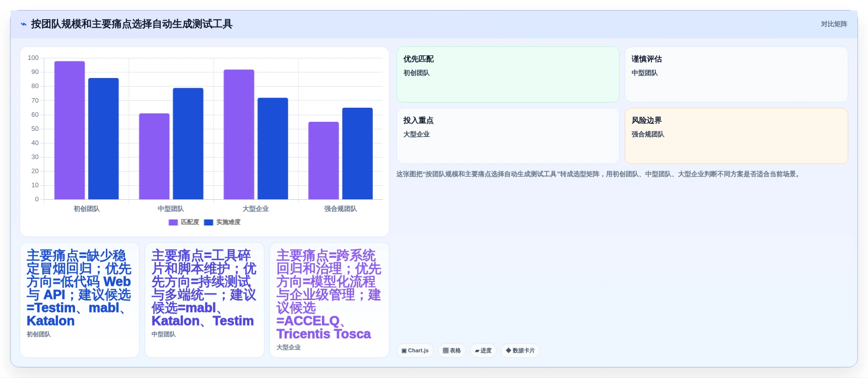This screenshot has height=378, width=868.
Task: Select the card mentioning 跨系统回归和治理
Action: (329, 300)
